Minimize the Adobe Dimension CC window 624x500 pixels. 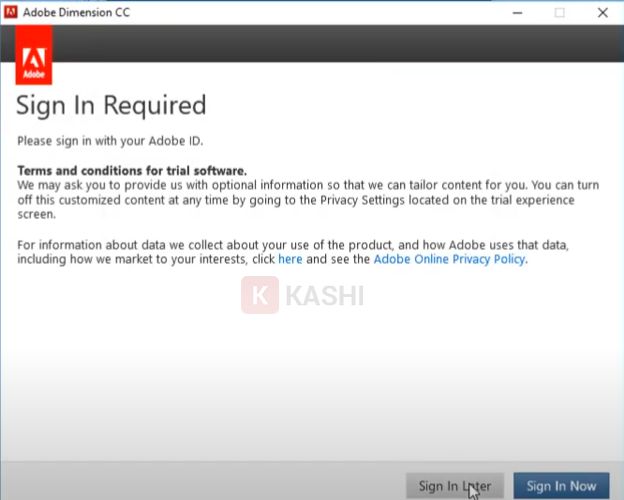click(517, 12)
